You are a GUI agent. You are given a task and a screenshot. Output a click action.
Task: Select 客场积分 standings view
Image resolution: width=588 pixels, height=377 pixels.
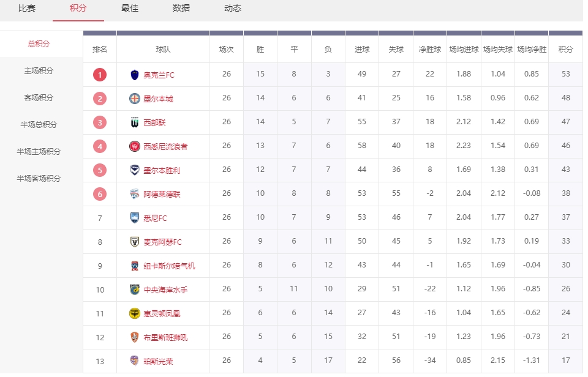[39, 98]
